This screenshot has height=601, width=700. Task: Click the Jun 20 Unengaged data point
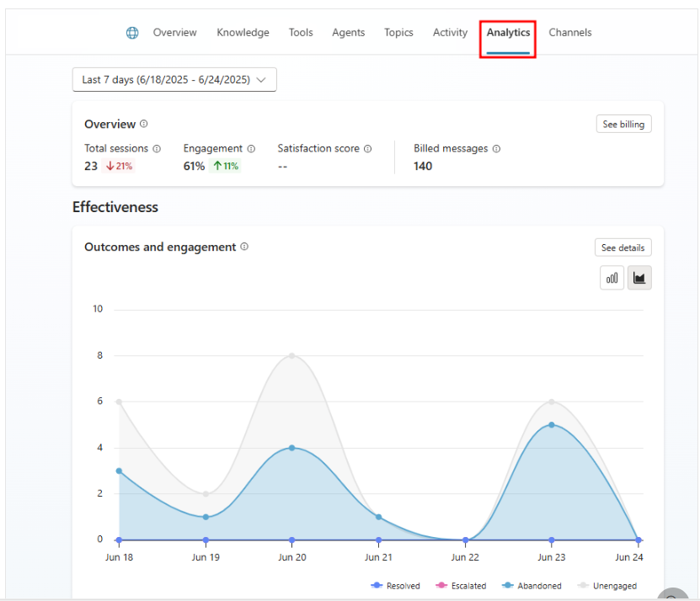point(292,355)
